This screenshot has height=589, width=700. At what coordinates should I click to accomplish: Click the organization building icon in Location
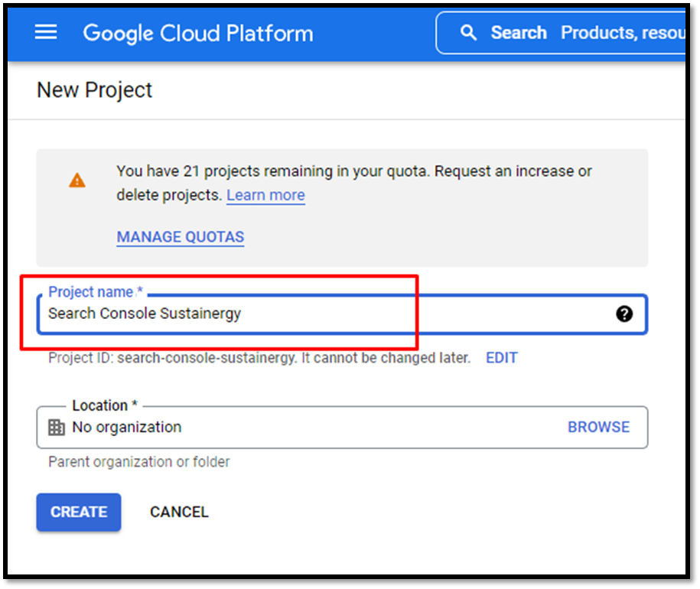(57, 427)
